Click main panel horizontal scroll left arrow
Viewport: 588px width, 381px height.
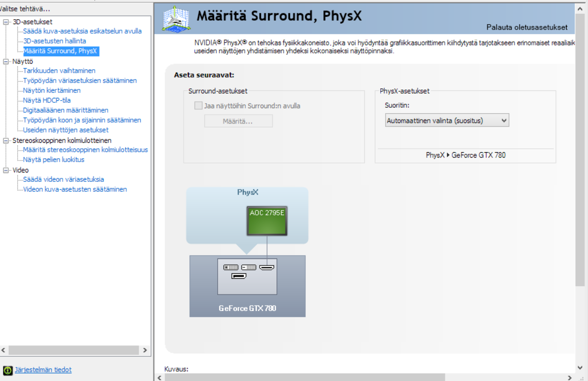[x=159, y=377]
